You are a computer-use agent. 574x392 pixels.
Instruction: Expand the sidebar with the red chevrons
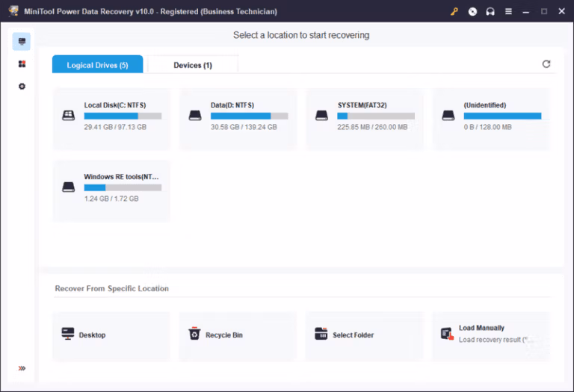[22, 368]
